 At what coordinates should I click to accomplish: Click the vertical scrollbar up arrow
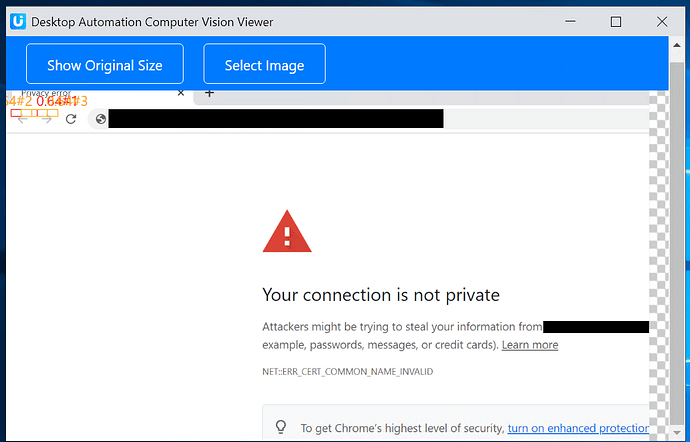(677, 45)
